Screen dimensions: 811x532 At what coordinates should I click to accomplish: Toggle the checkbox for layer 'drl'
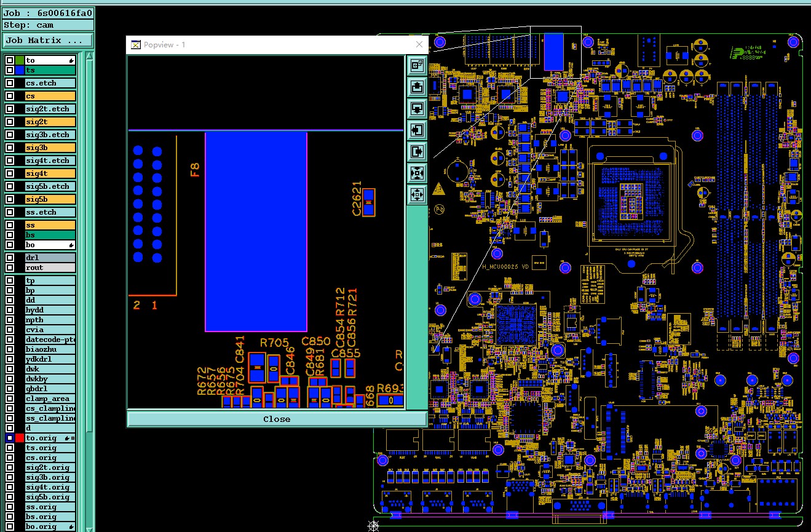(10, 258)
